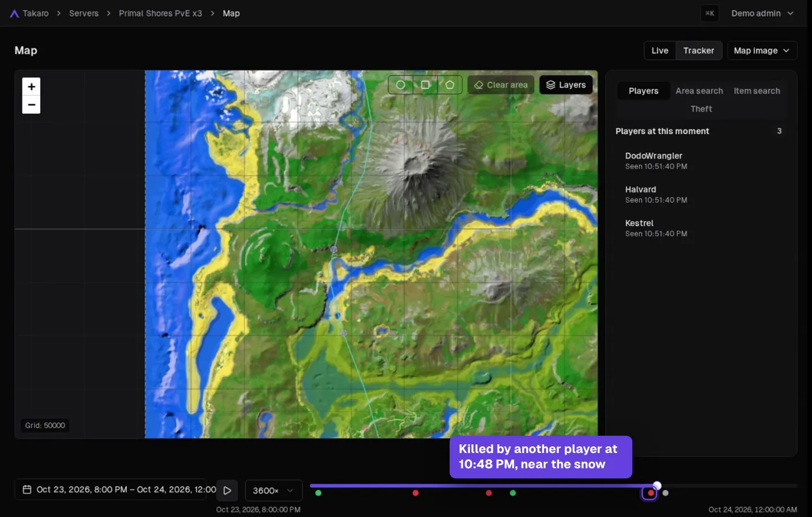Viewport: 812px width, 517px height.
Task: Select player DodoWrangler in the list
Action: click(701, 161)
